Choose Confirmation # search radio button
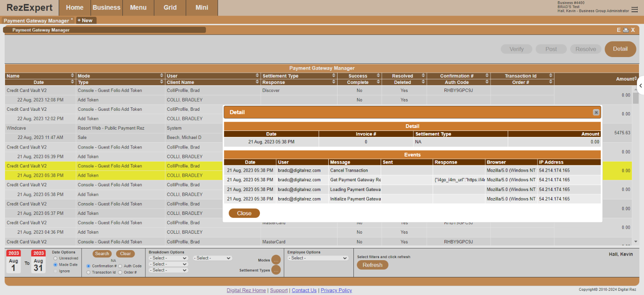Viewport: 644px width, 295px height. [x=88, y=266]
